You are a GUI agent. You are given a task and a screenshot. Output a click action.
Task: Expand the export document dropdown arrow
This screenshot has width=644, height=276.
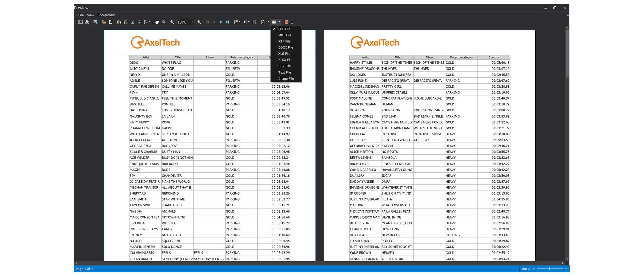[268, 22]
